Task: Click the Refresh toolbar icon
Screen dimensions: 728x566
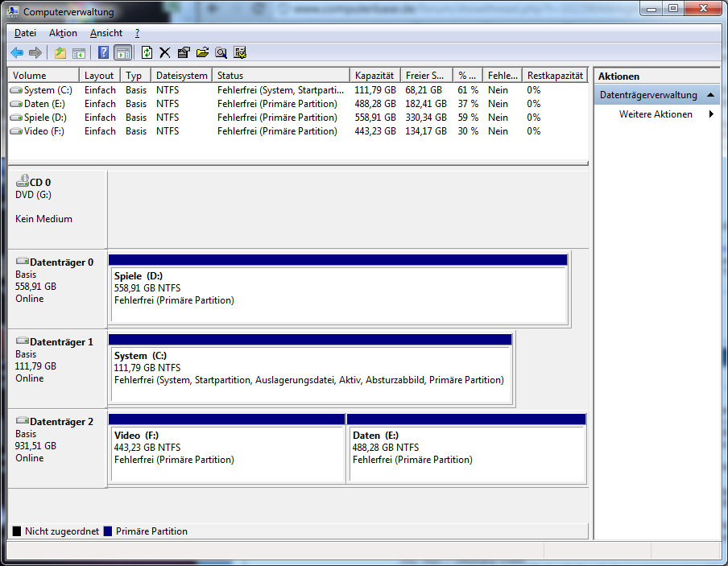Action: pyautogui.click(x=147, y=52)
